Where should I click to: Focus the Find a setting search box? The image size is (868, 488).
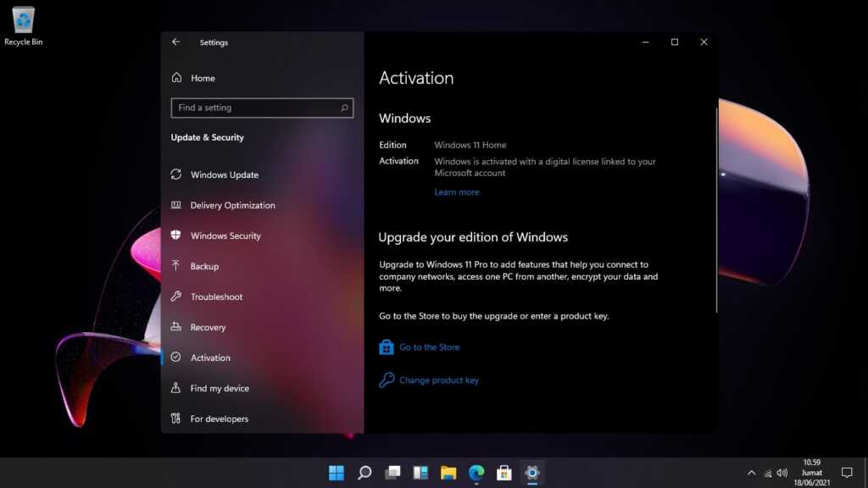pyautogui.click(x=262, y=108)
